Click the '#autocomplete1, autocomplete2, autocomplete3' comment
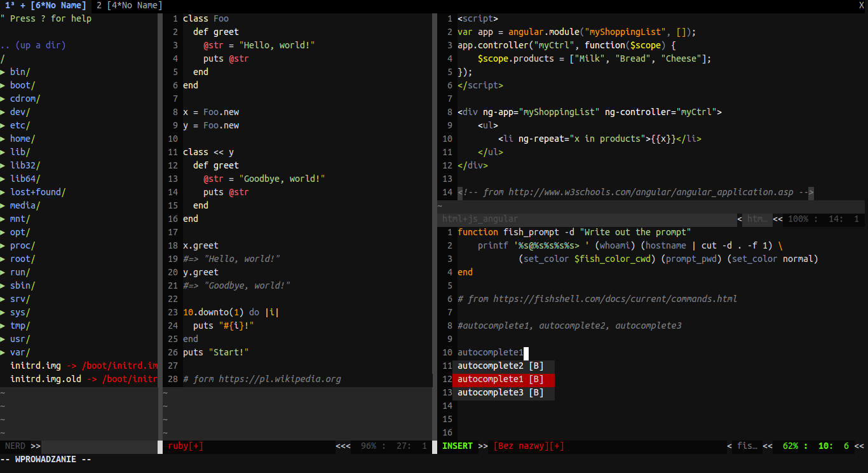This screenshot has width=868, height=473. [x=569, y=326]
